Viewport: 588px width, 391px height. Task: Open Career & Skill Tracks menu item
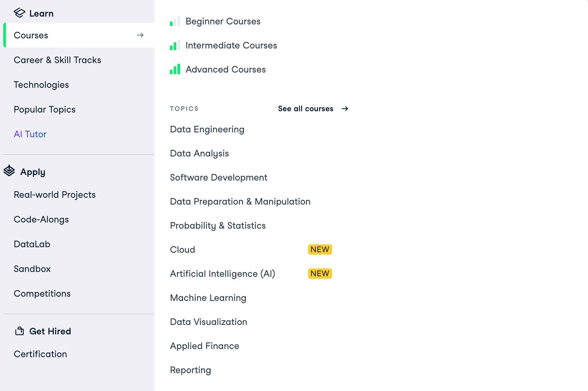57,60
